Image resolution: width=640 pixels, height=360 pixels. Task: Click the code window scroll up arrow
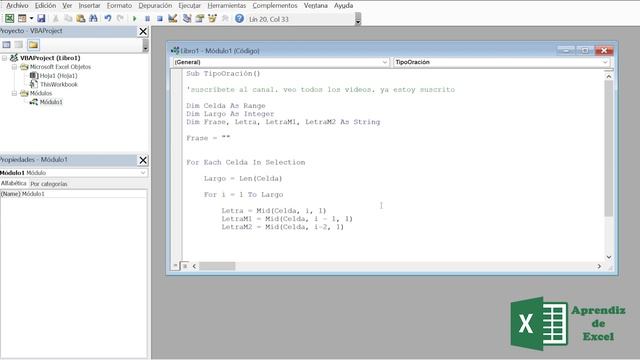(609, 76)
